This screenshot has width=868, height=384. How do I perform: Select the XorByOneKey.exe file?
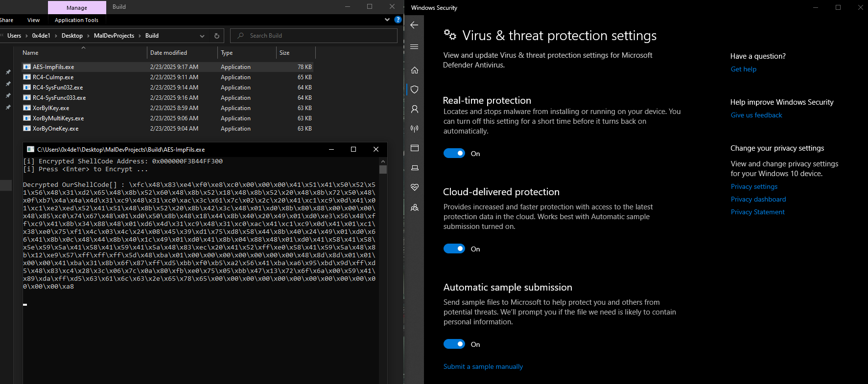pyautogui.click(x=167, y=129)
